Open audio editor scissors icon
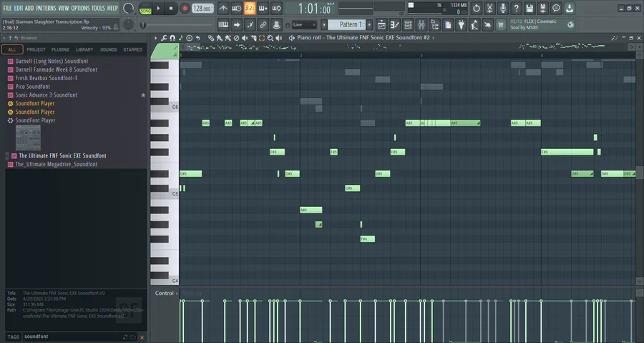Viewport: 644px width, 343px height. point(489,8)
